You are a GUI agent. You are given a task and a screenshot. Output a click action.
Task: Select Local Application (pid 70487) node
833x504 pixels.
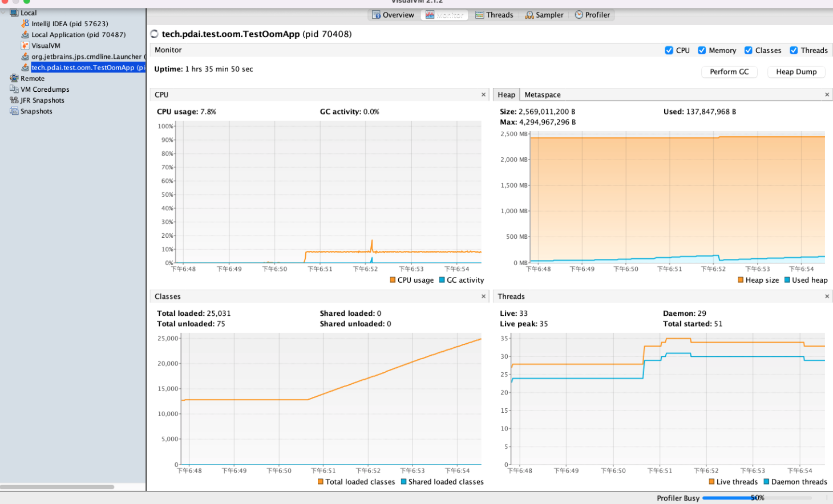(79, 34)
